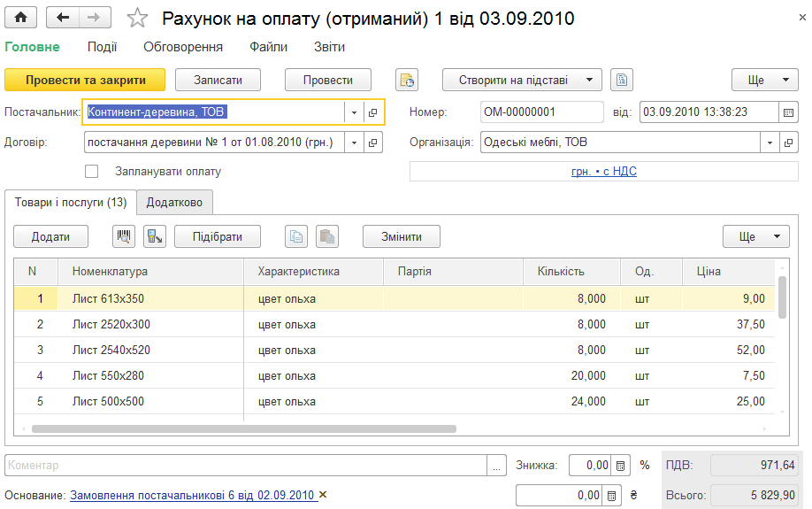
Task: Click vertical scrollbar of goods table
Action: (x=782, y=297)
